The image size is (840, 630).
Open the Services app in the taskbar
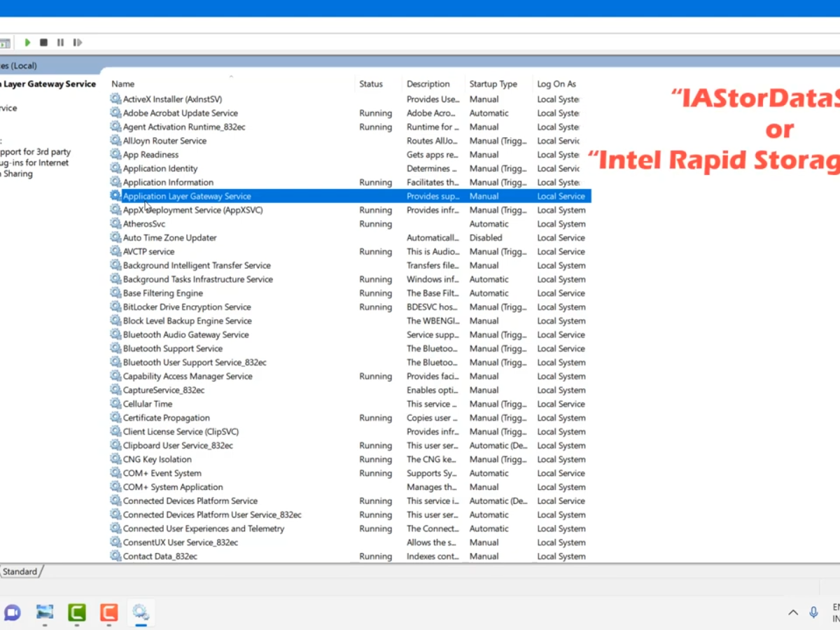[x=141, y=612]
